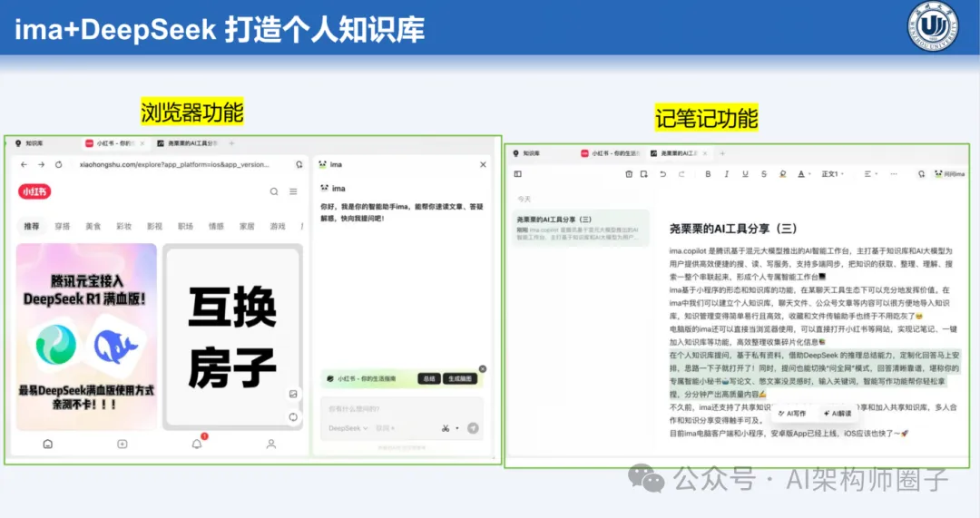This screenshot has height=518, width=980.
Task: Open the font color A dropdown
Action: (x=804, y=174)
